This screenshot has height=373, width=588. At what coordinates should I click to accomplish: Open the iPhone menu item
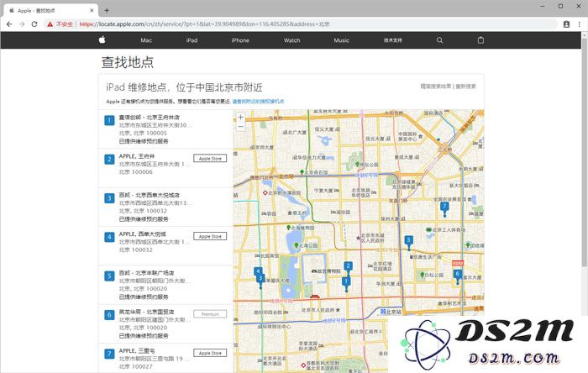[x=240, y=40]
